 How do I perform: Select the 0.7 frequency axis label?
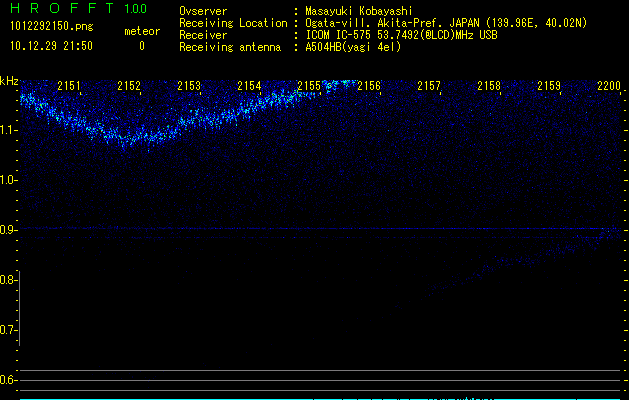(x=9, y=329)
